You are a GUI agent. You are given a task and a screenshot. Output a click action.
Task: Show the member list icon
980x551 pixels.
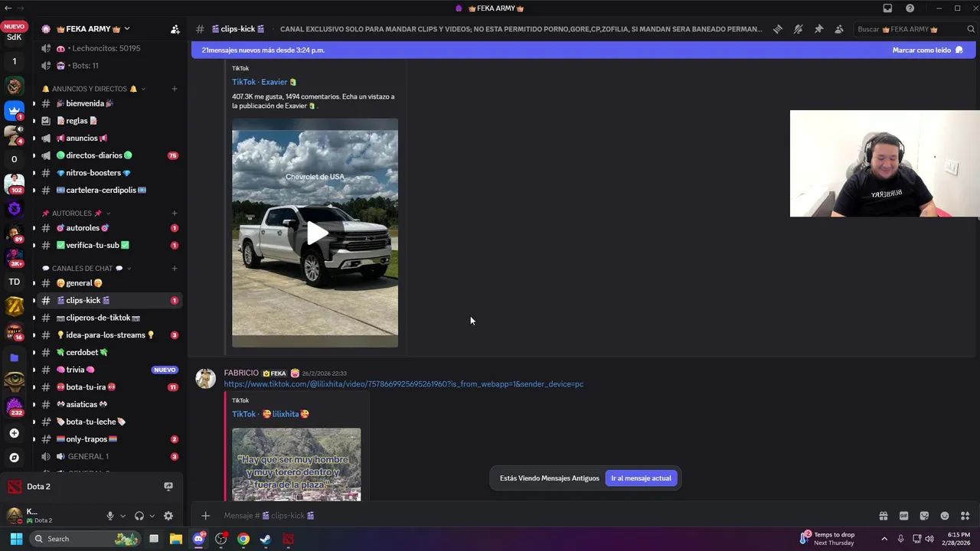pos(839,29)
